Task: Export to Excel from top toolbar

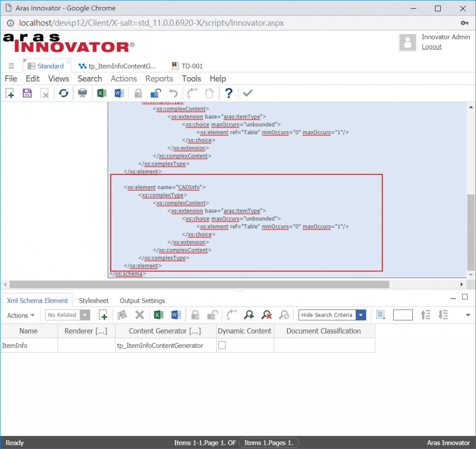Action: pos(102,93)
